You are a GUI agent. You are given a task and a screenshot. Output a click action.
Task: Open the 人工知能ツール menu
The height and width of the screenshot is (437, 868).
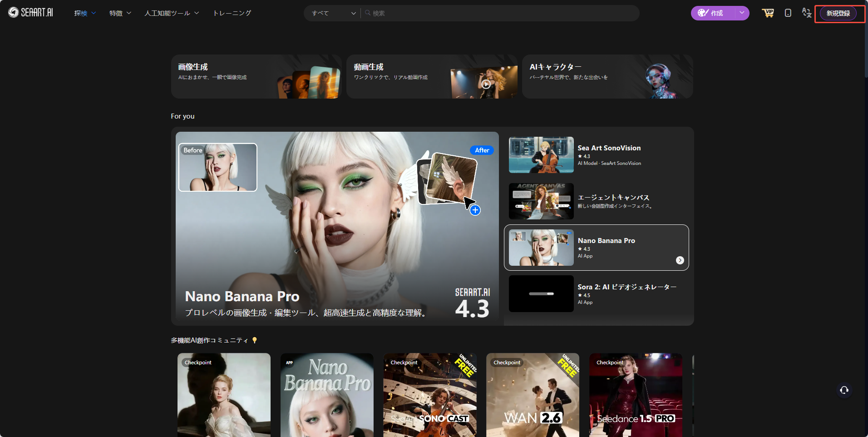tap(172, 13)
